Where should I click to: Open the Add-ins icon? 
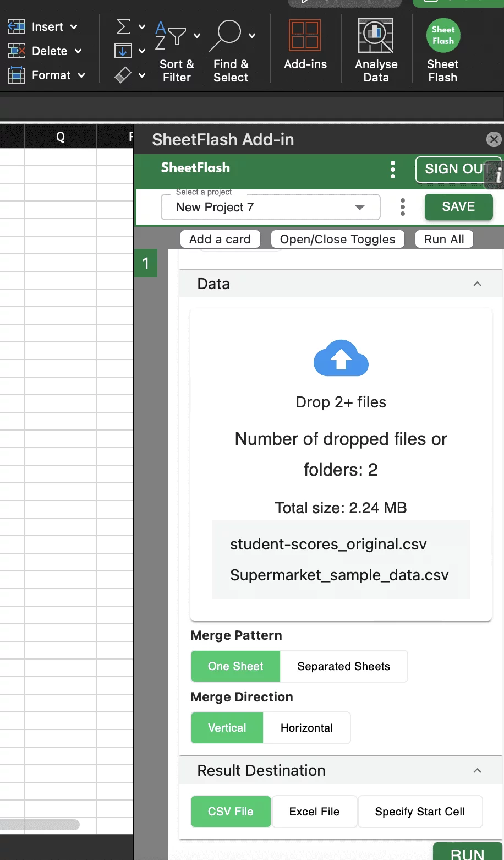click(x=305, y=36)
